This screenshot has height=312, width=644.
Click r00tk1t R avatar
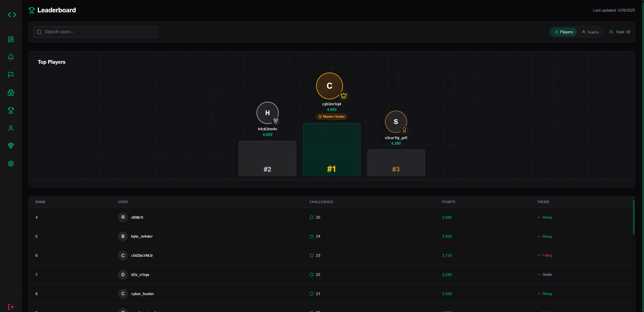coord(123,217)
